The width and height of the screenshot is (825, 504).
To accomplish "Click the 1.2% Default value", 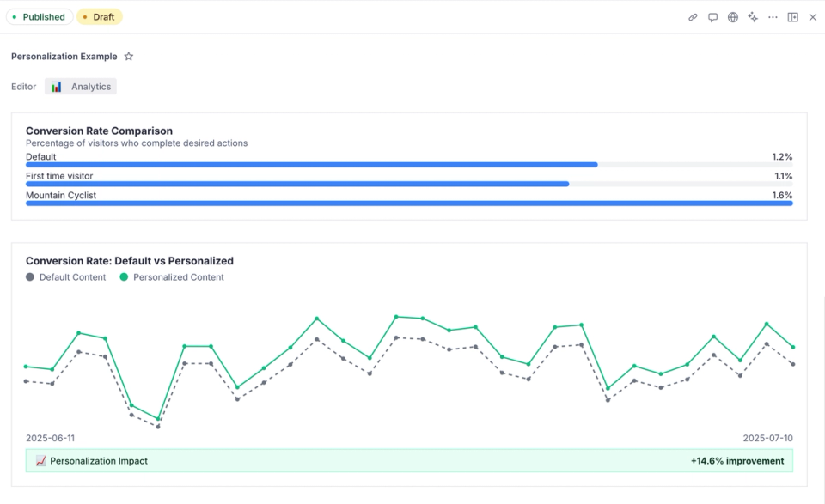I will point(782,156).
